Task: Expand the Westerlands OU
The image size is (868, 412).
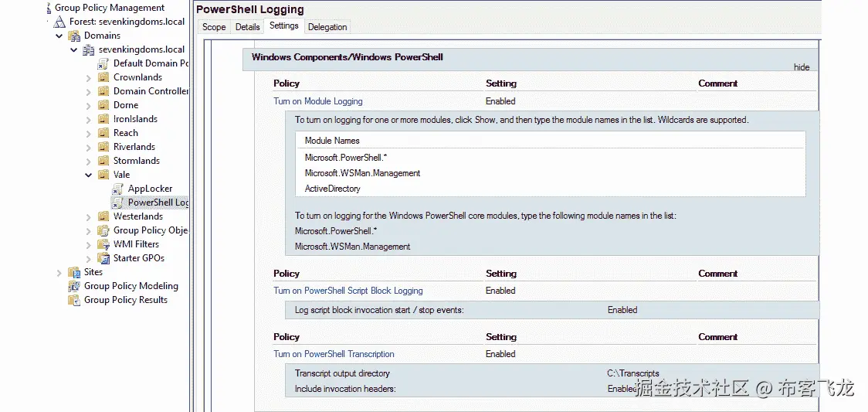Action: pos(89,217)
